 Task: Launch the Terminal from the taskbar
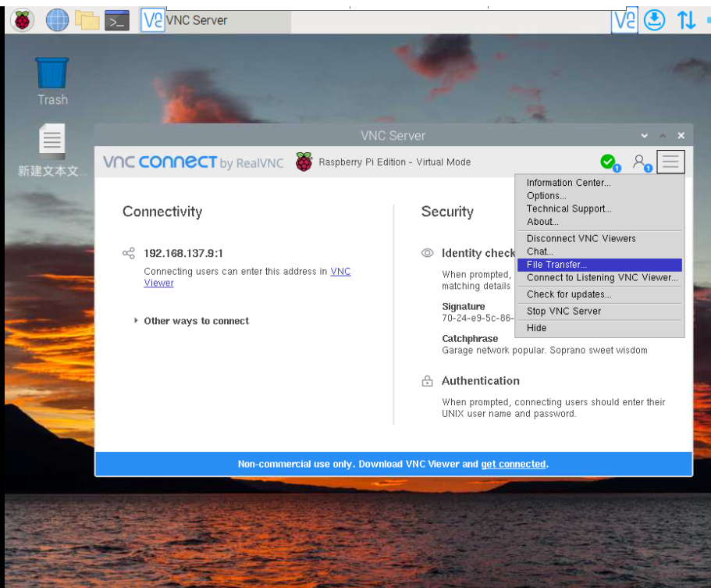click(117, 20)
